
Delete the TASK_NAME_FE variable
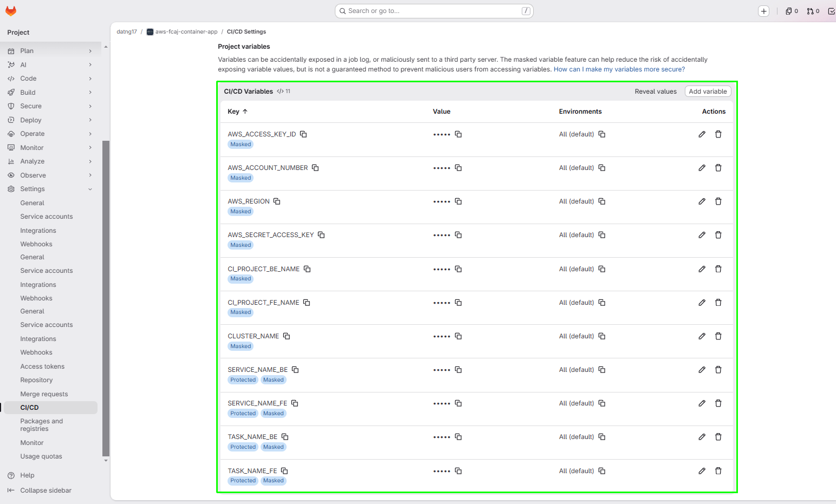pos(718,471)
